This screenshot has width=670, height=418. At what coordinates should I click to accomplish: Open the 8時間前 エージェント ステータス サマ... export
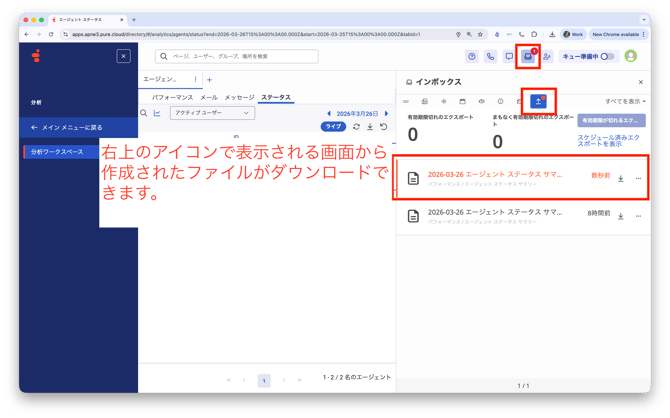coord(495,212)
